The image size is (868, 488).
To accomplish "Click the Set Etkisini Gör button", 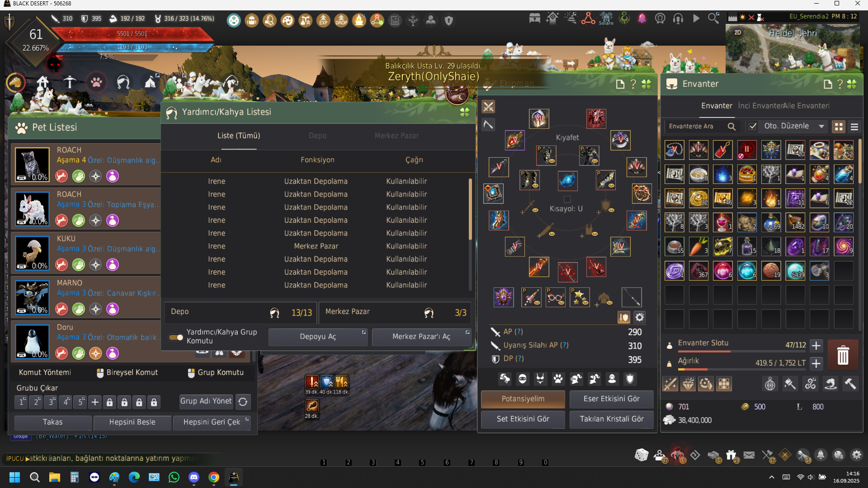I will click(x=523, y=419).
